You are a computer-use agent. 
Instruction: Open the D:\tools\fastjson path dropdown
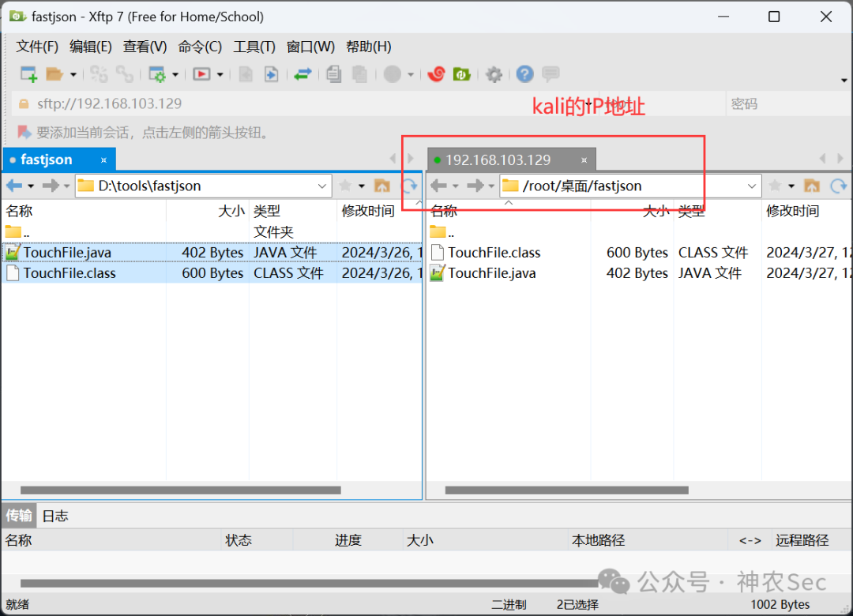[322, 186]
